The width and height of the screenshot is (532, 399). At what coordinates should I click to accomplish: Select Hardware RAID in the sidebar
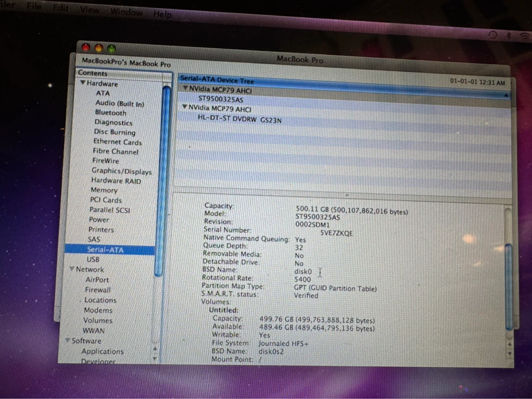pos(116,181)
